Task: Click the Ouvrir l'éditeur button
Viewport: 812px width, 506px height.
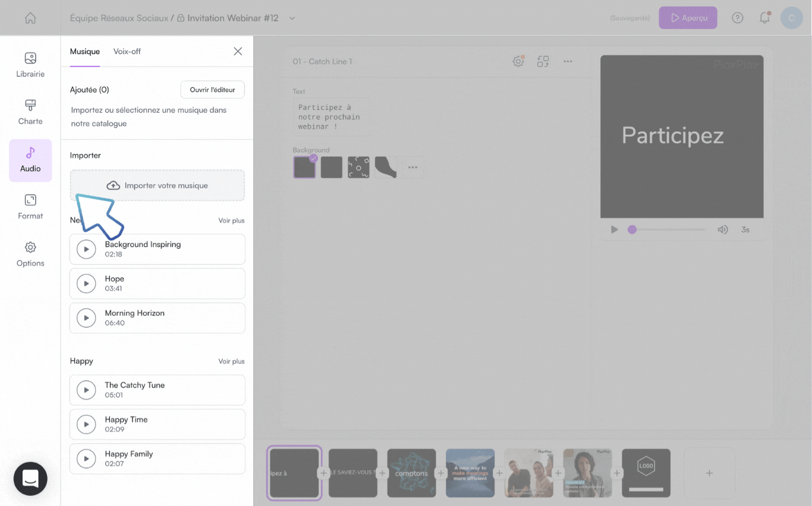Action: pyautogui.click(x=212, y=90)
